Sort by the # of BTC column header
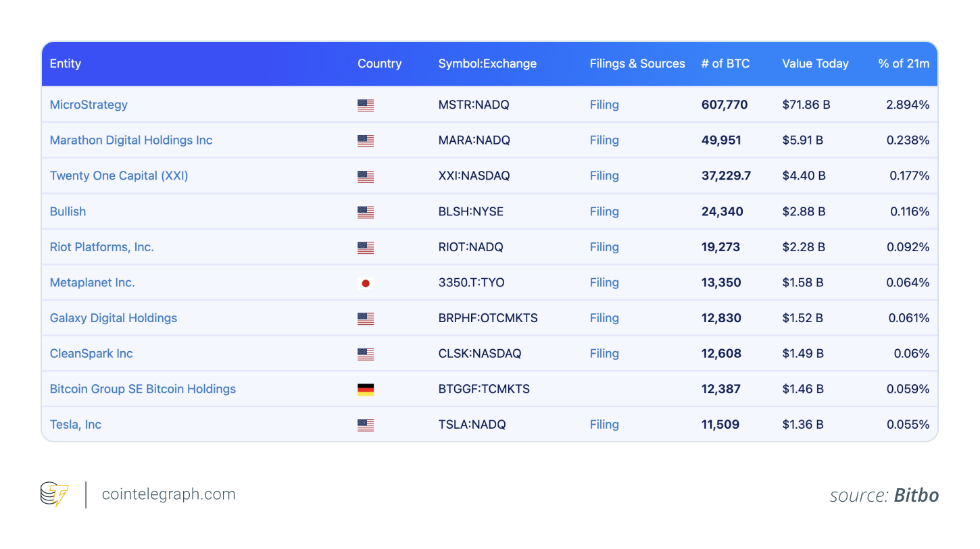 725,63
